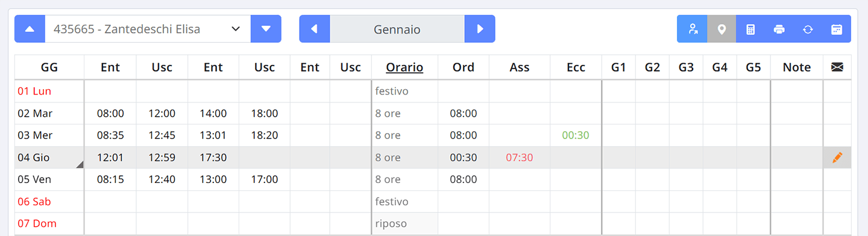Click the location pin icon
Image resolution: width=868 pixels, height=236 pixels.
722,29
